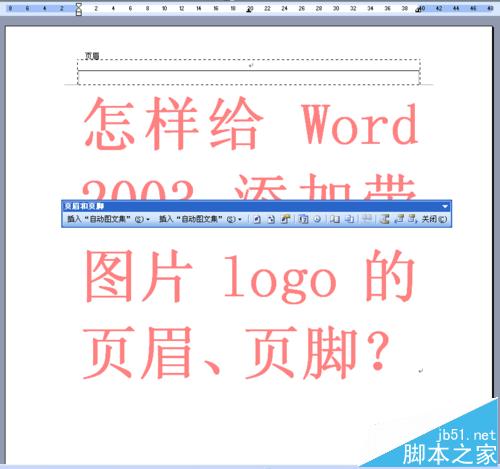500x469 pixels.
Task: Toggle the Link to Previous icon
Action: (367, 219)
